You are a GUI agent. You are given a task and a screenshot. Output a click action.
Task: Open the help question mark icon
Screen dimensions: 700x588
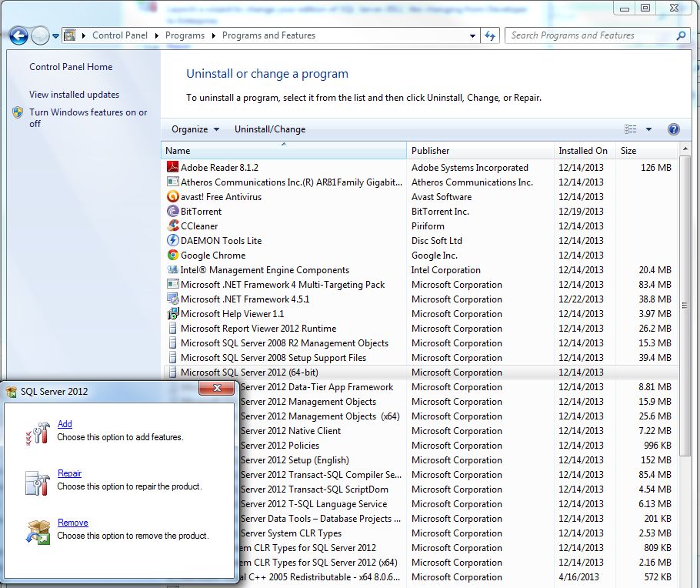click(x=673, y=129)
